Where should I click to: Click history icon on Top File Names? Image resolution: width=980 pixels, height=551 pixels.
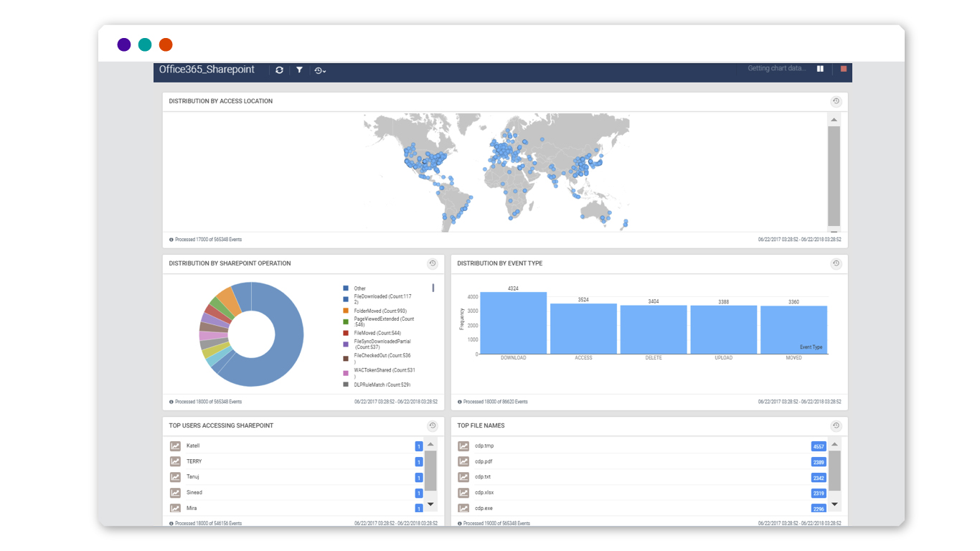coord(836,425)
